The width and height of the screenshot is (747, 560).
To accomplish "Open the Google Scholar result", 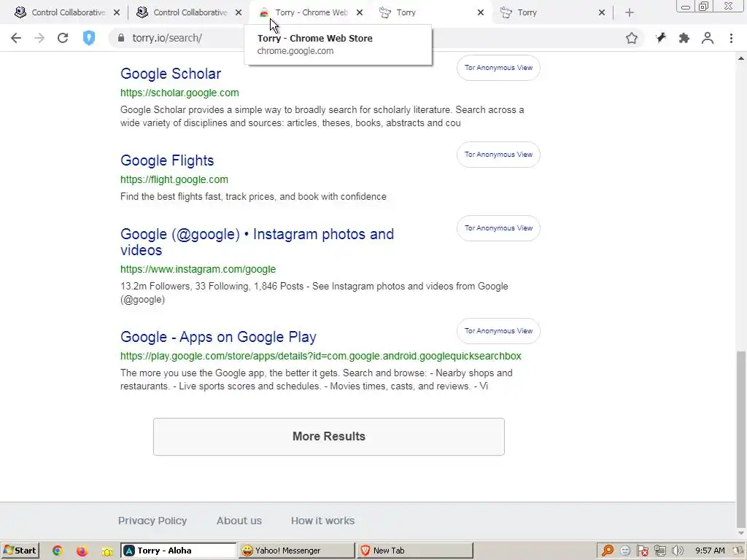I will click(x=171, y=74).
